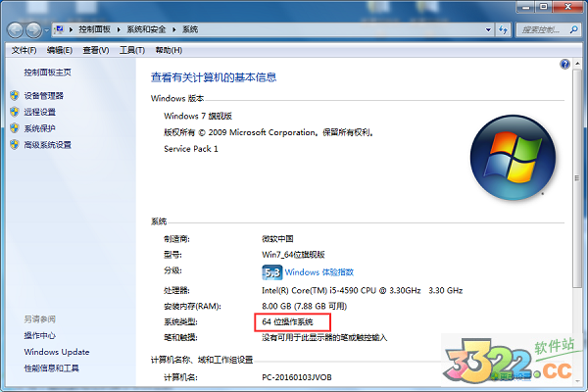Click the search magnifier icon
Screen dimensions: 588x392
[x=573, y=29]
